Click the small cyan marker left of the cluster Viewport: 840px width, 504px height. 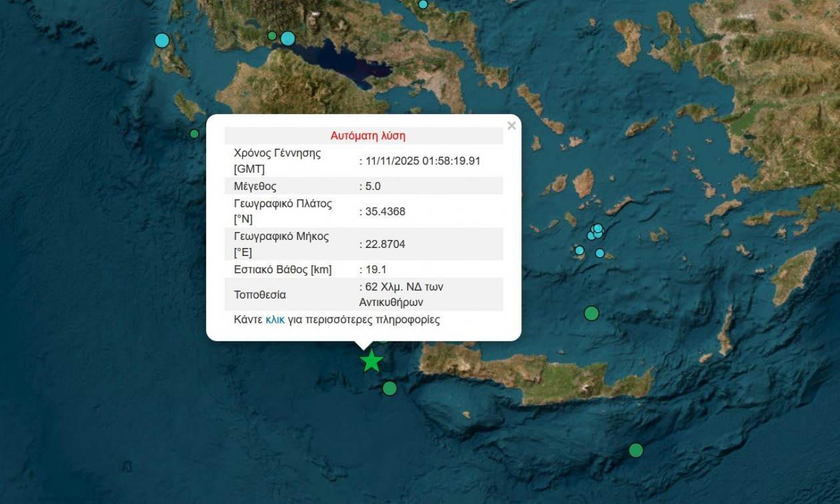578,250
